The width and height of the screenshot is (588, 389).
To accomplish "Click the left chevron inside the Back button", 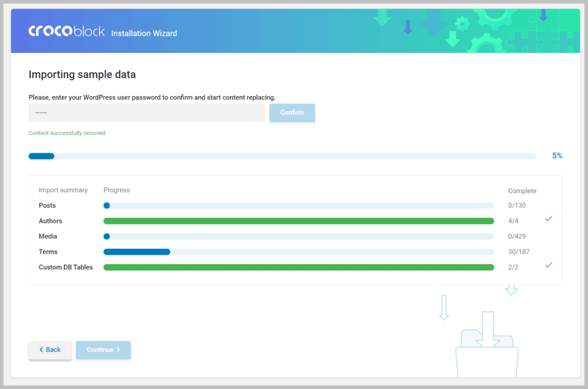I will coord(42,350).
